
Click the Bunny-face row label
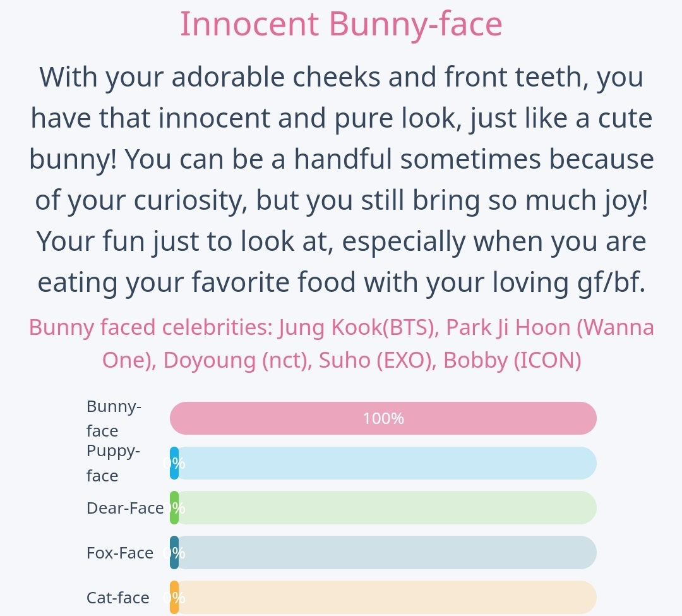tap(114, 418)
